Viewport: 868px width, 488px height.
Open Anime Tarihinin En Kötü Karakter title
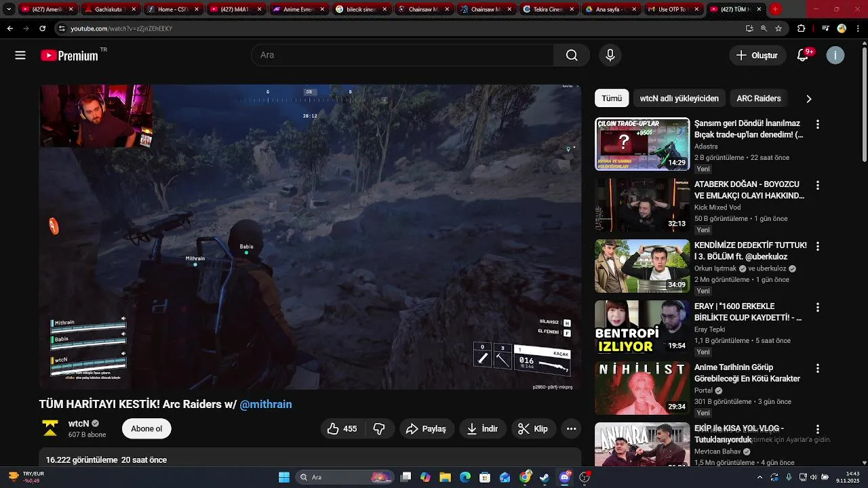pos(747,373)
